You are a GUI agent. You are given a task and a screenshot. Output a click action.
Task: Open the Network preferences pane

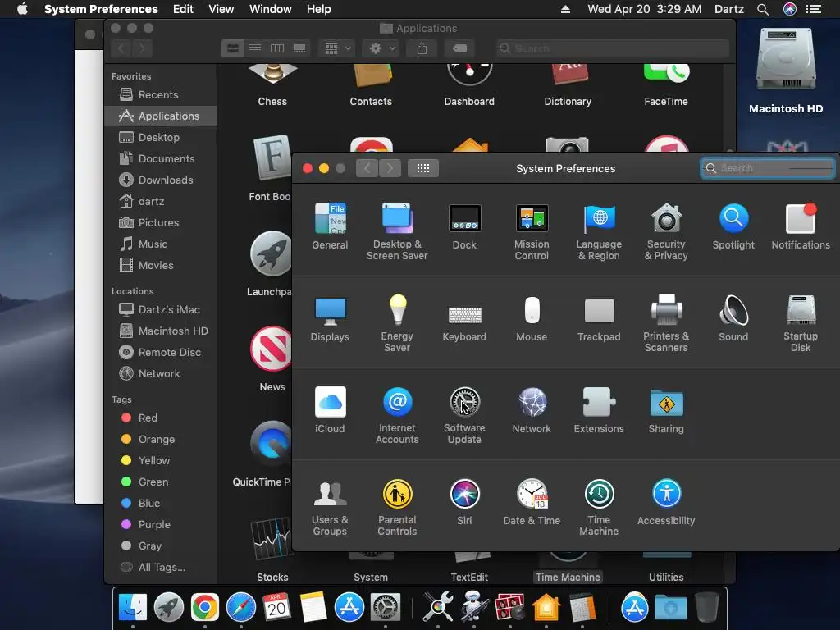[532, 410]
